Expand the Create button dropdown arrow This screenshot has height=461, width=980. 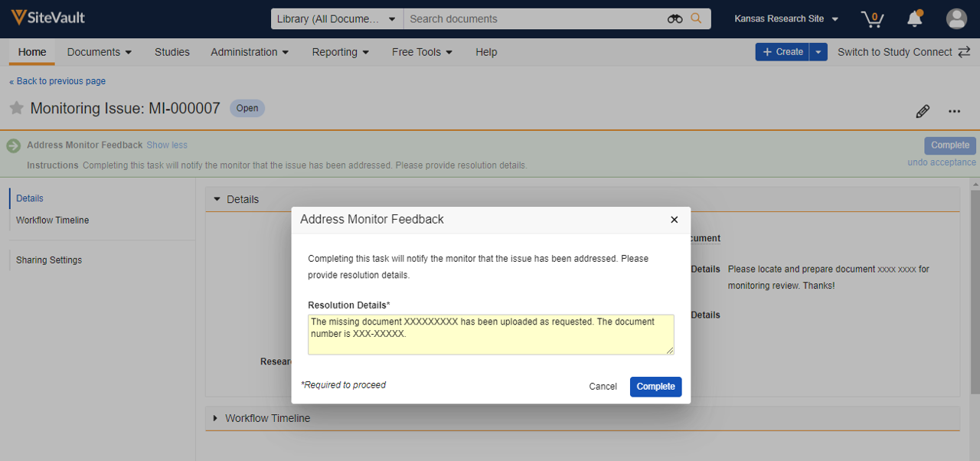[818, 52]
